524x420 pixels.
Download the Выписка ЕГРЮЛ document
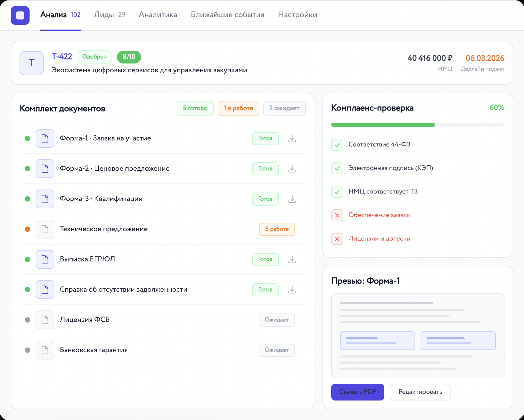(x=292, y=259)
